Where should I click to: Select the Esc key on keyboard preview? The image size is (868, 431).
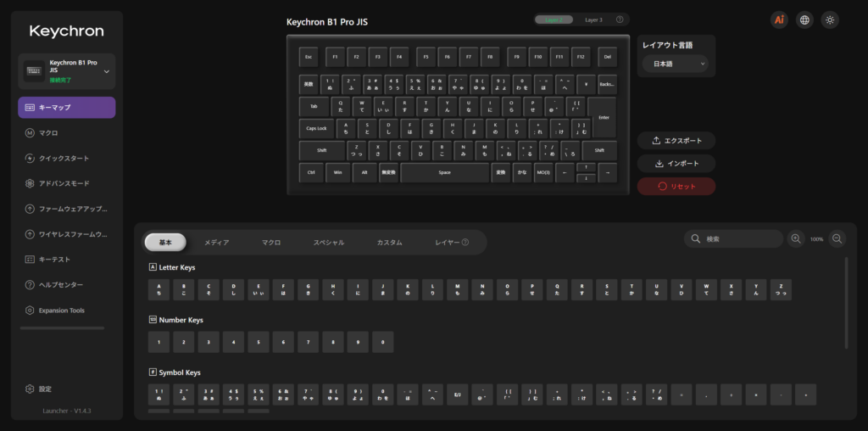(x=309, y=57)
